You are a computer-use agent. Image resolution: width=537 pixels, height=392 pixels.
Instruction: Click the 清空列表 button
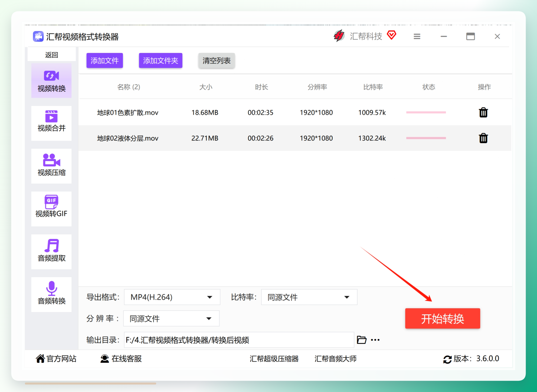(x=217, y=60)
